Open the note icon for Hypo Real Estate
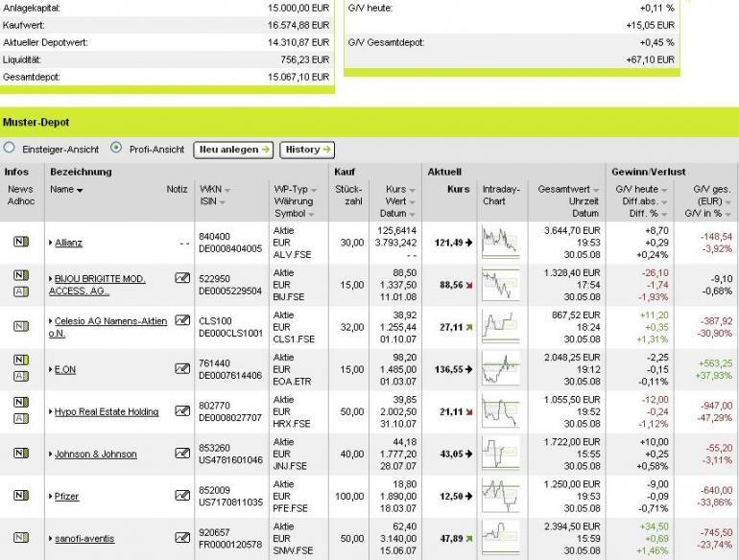 click(x=182, y=411)
